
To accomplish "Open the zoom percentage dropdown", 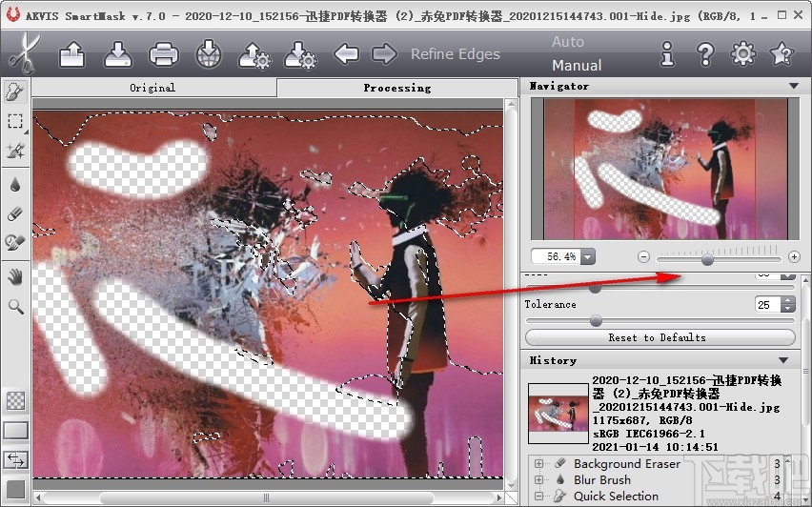I will coord(587,256).
